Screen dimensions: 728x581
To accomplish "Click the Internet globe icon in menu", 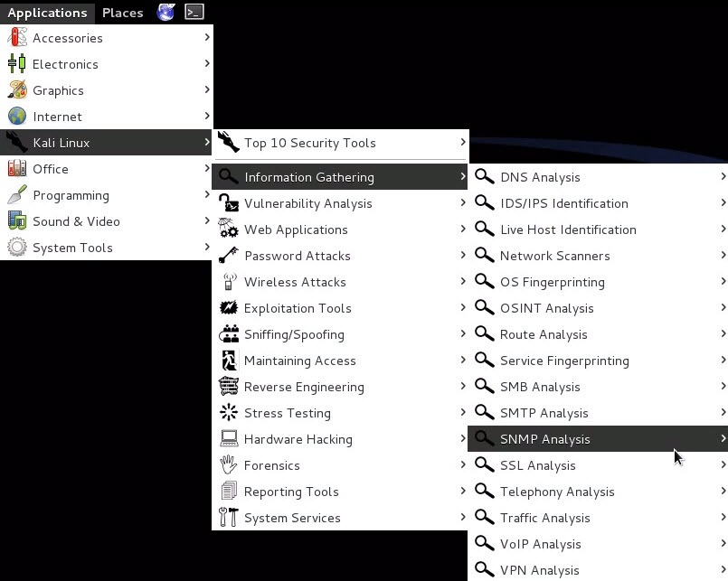I will tap(17, 116).
